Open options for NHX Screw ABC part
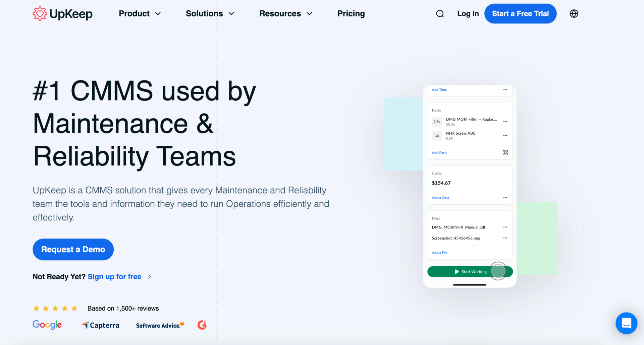The height and width of the screenshot is (345, 644). point(505,136)
